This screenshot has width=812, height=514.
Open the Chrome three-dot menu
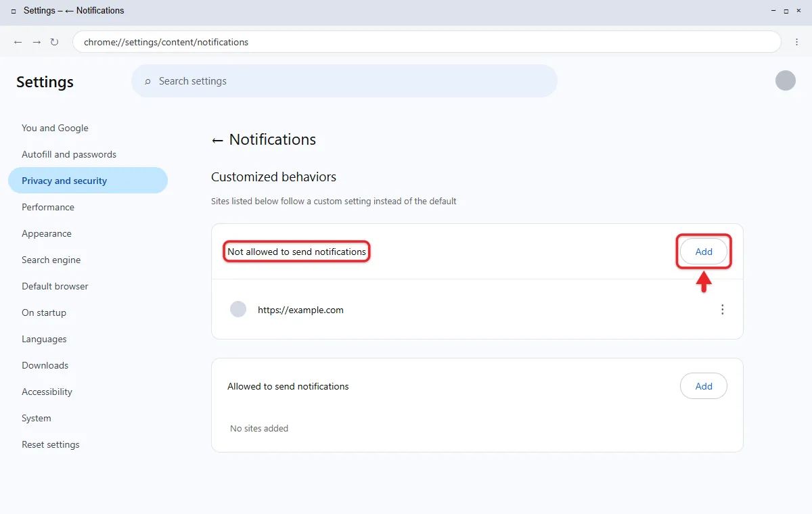click(x=796, y=42)
